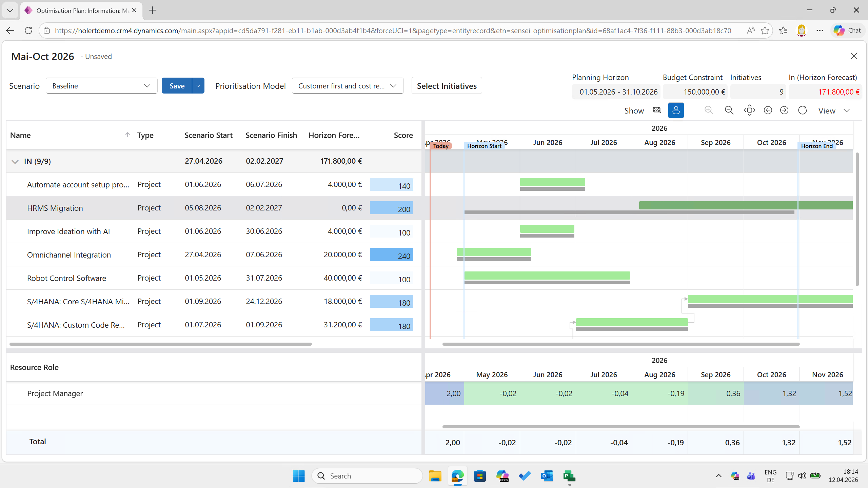Open the Scenario Baseline dropdown

(101, 86)
